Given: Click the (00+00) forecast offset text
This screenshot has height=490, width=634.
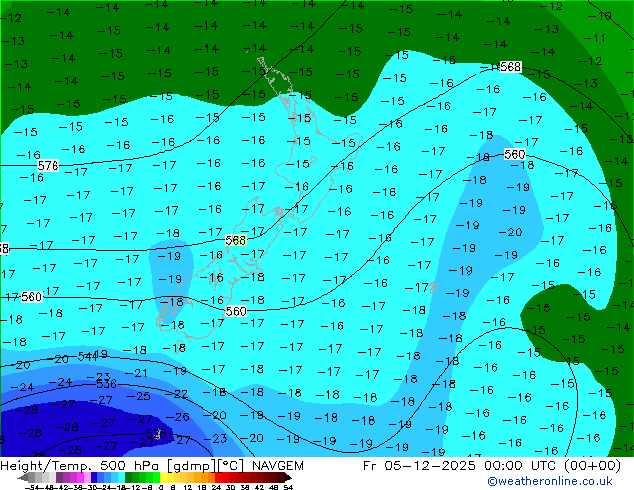Looking at the screenshot, I should click(x=593, y=466).
